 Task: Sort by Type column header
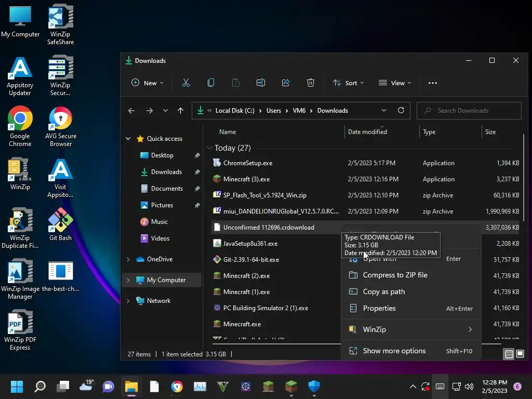[429, 132]
